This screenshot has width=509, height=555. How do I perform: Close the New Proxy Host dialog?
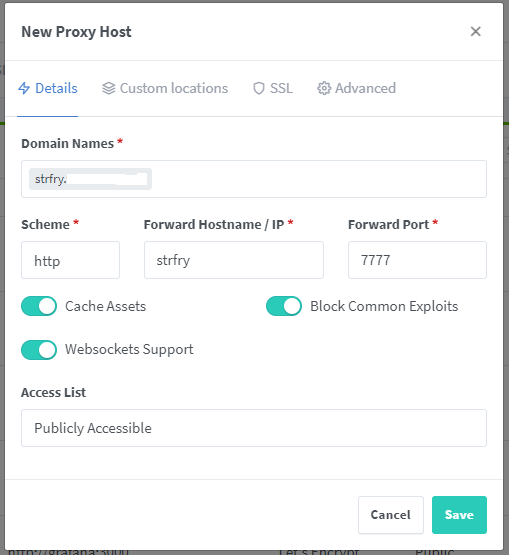point(475,32)
